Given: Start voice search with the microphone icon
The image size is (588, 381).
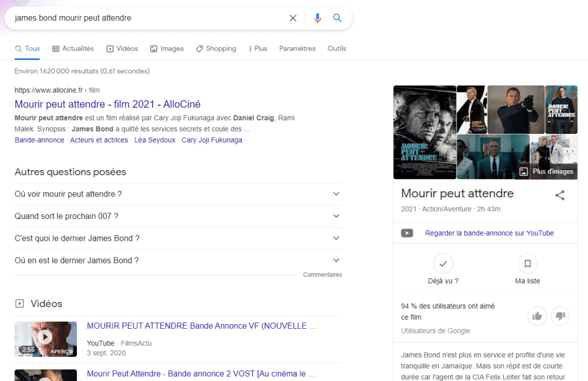Looking at the screenshot, I should [318, 18].
